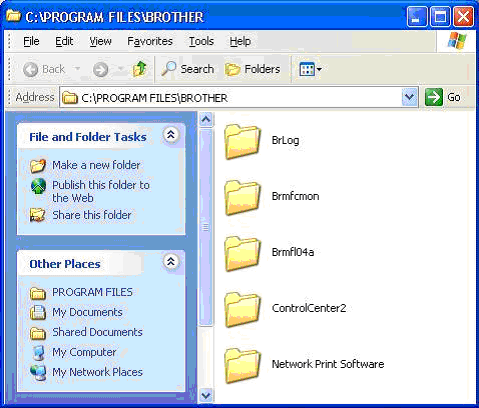479x408 pixels.
Task: Select the BrLog folder icon
Action: click(x=243, y=141)
